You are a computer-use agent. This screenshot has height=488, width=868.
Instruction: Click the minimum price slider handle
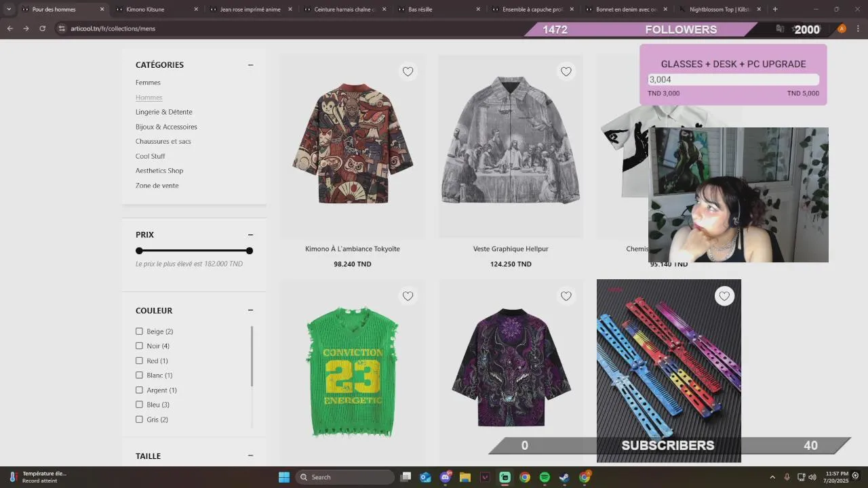coord(139,251)
